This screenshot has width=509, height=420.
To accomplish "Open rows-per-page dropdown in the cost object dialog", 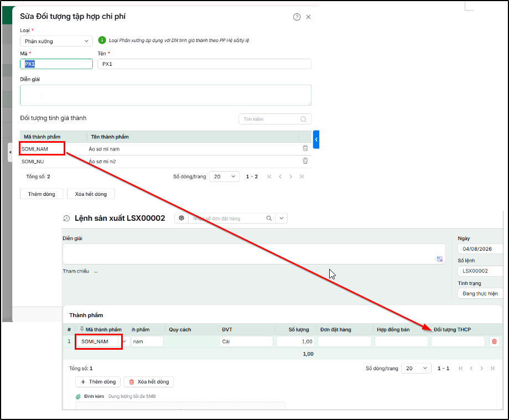I will (x=224, y=177).
